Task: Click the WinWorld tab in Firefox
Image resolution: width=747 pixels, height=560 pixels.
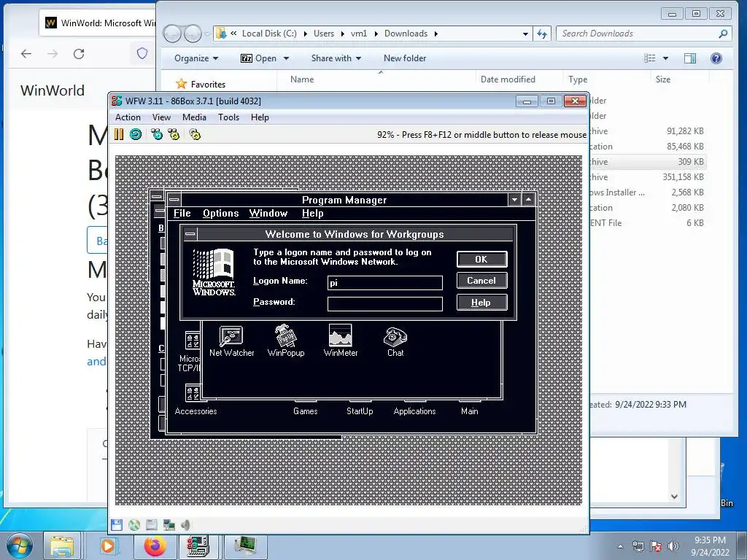Action: click(99, 23)
